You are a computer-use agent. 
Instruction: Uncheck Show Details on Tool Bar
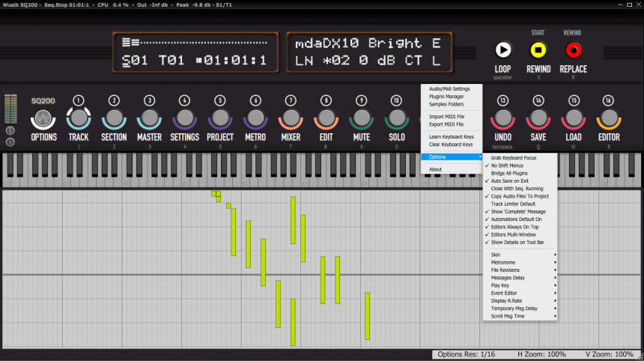[x=517, y=243]
